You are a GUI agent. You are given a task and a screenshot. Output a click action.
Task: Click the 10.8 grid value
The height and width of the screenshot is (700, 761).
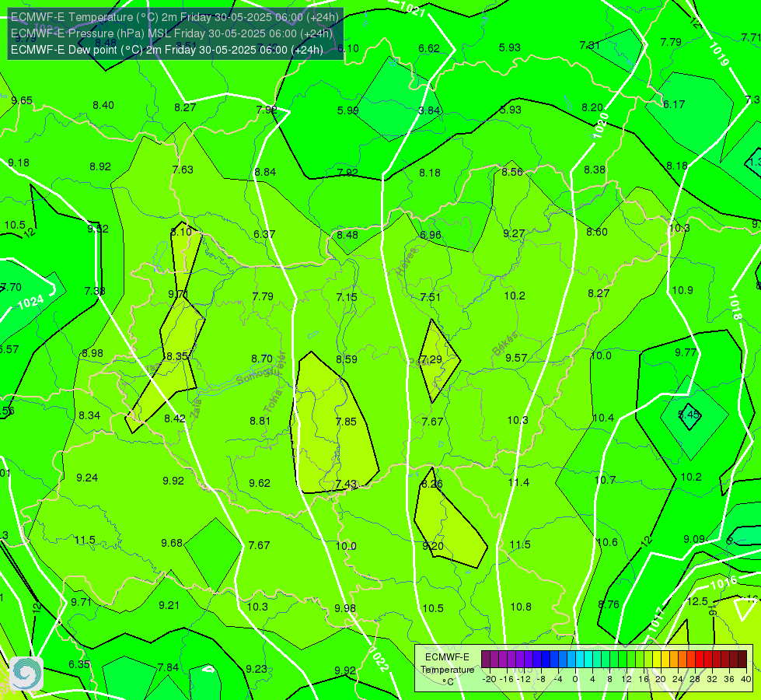[521, 607]
